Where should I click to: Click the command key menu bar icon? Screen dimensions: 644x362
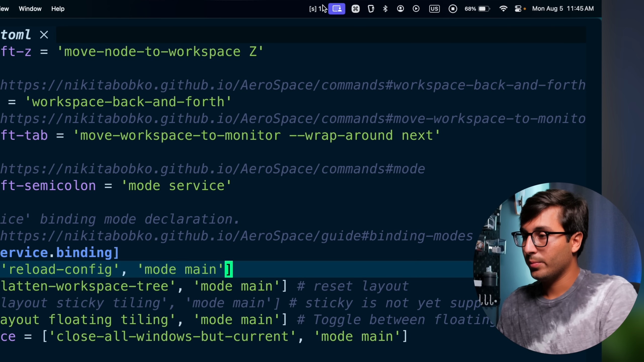[355, 9]
